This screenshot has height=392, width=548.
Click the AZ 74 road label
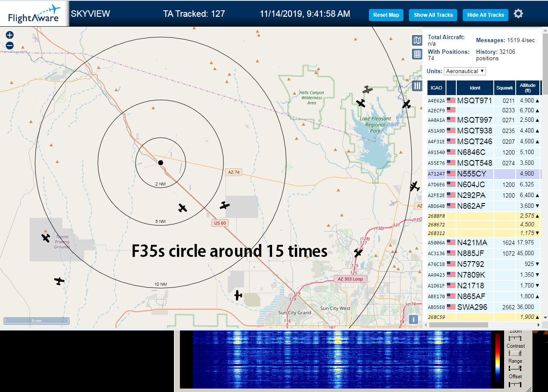pos(234,172)
